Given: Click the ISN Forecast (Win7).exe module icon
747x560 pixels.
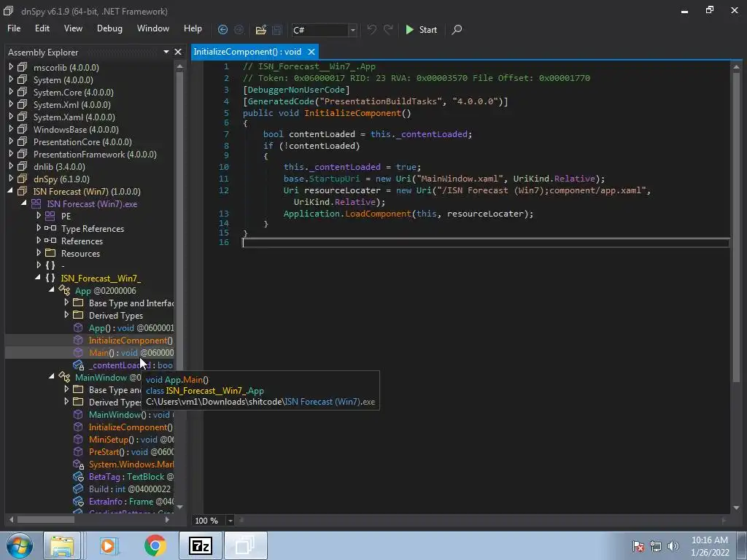Looking at the screenshot, I should click(36, 203).
